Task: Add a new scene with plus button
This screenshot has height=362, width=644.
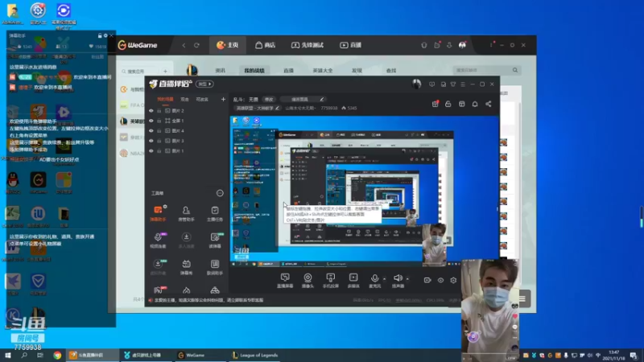Action: [x=223, y=99]
